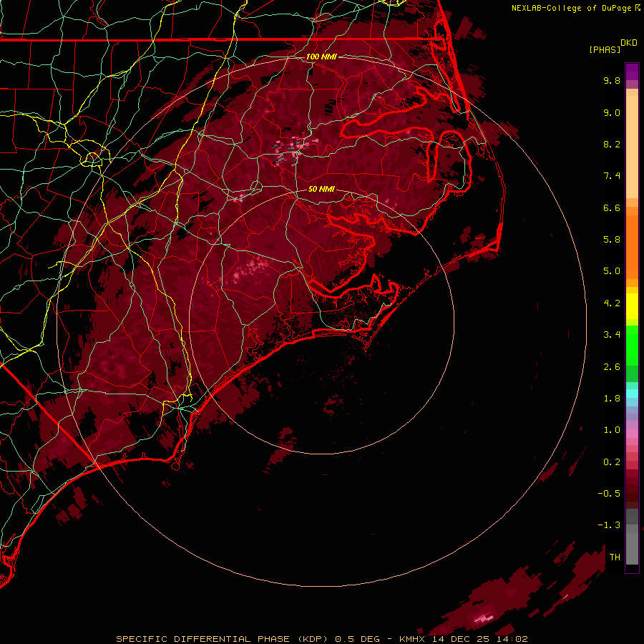
Task: Pick the gray bottom segment of color bar
Action: tap(632, 545)
